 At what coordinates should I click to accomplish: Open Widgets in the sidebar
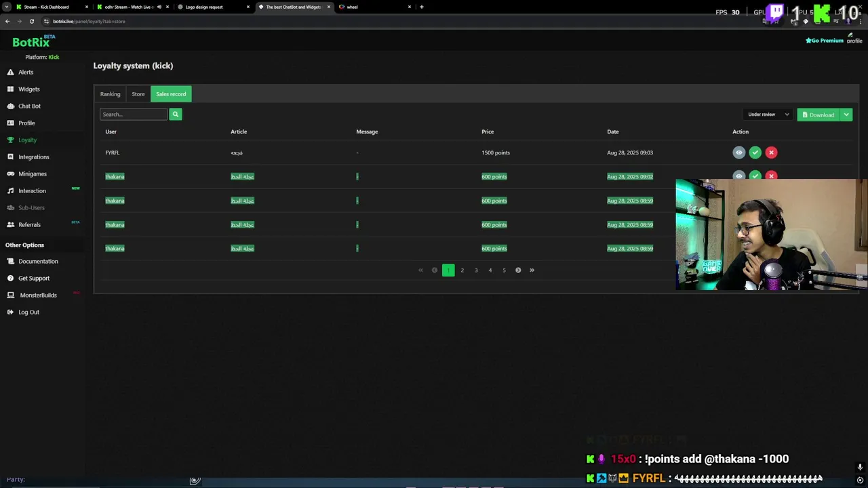point(29,89)
